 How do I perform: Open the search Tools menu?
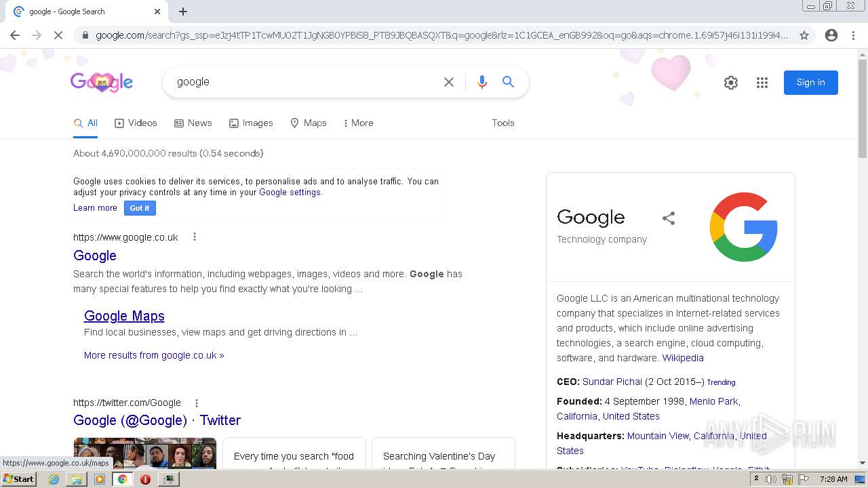[x=503, y=123]
